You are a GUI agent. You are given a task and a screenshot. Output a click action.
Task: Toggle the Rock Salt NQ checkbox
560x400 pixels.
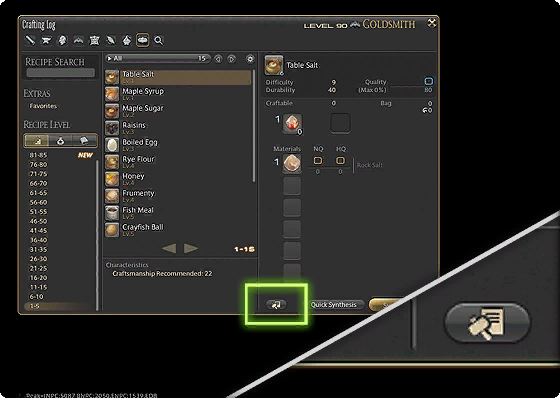[318, 160]
